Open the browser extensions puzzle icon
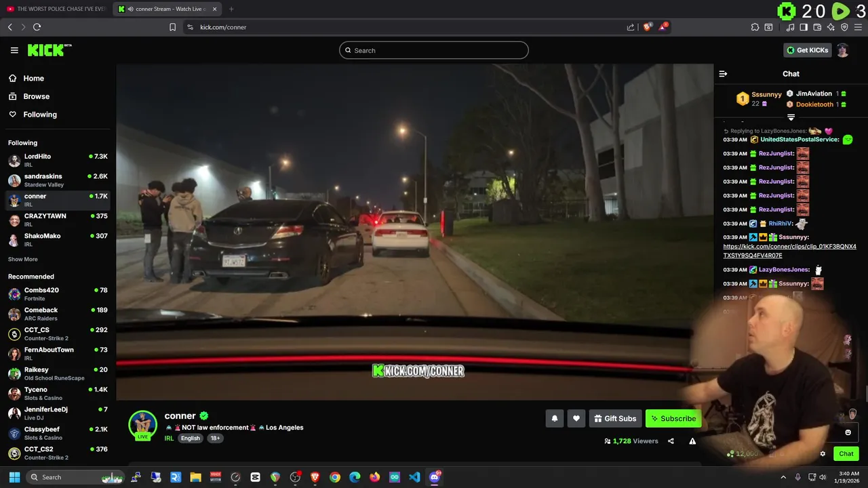Screen dimensions: 868x488 tap(755, 27)
